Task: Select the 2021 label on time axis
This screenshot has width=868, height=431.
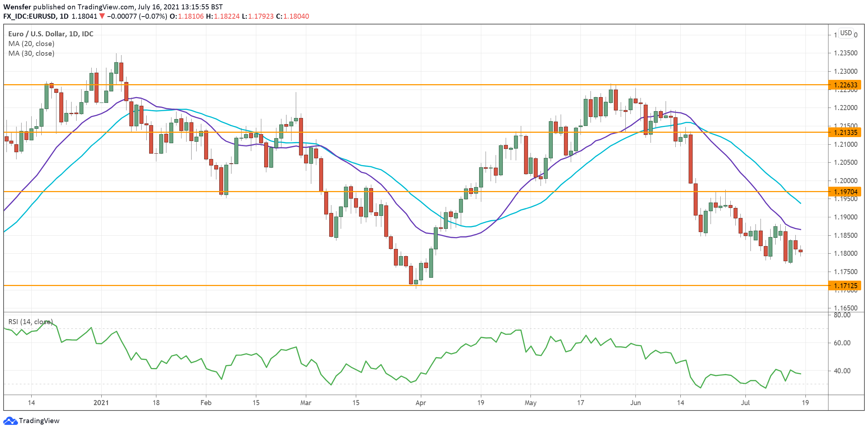Action: pyautogui.click(x=101, y=403)
